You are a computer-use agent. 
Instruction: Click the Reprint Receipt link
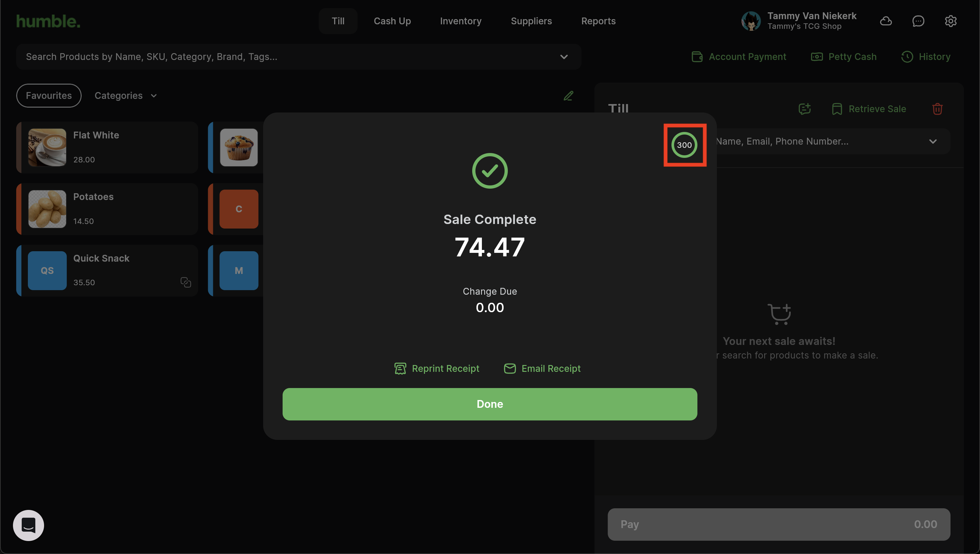pos(437,368)
